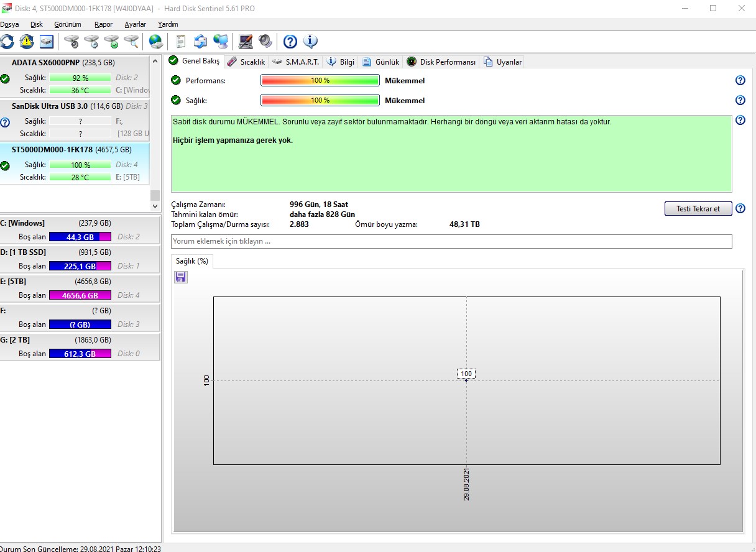Click the about info bubble toolbar icon
The width and height of the screenshot is (756, 552).
pyautogui.click(x=310, y=42)
